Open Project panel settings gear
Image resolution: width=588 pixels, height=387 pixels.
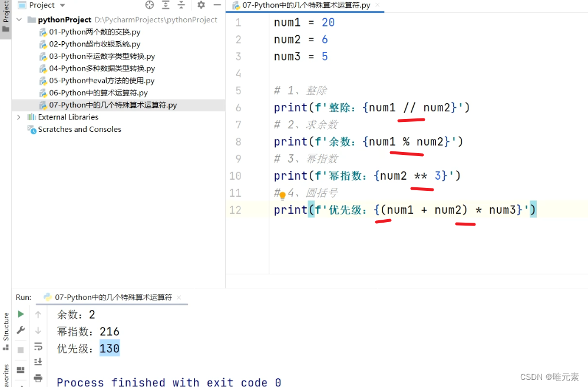[x=201, y=5]
